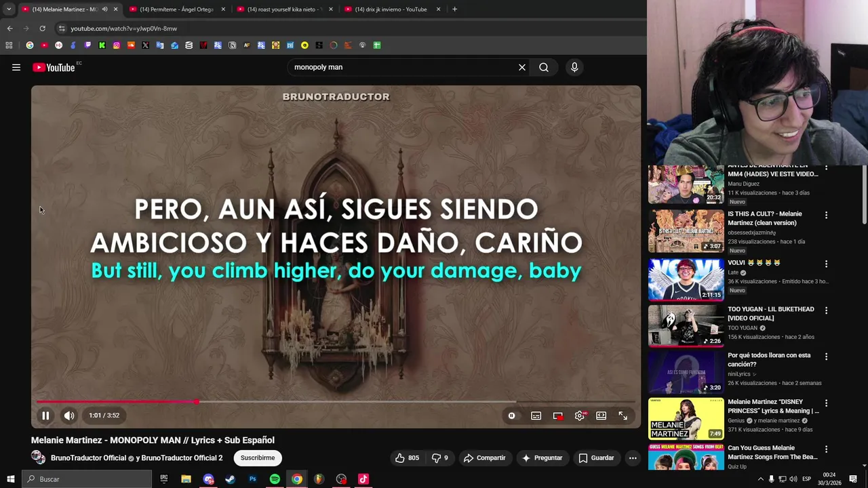Save the video with Guardar
The height and width of the screenshot is (488, 868).
click(x=596, y=458)
